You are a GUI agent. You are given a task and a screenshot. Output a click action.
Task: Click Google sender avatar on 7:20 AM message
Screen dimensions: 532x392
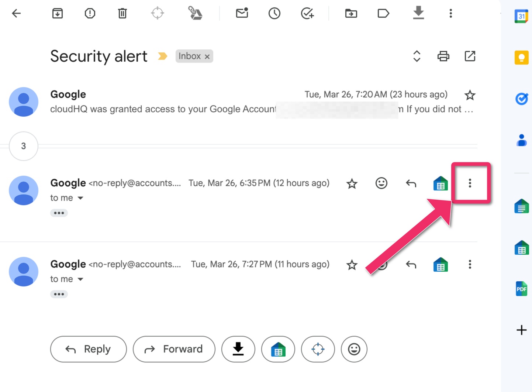point(24,102)
